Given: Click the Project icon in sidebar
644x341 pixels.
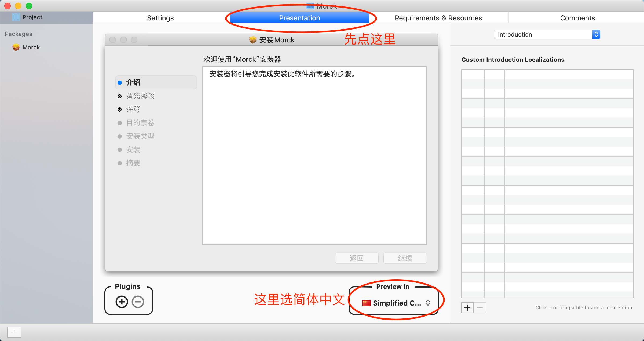Looking at the screenshot, I should [x=16, y=17].
